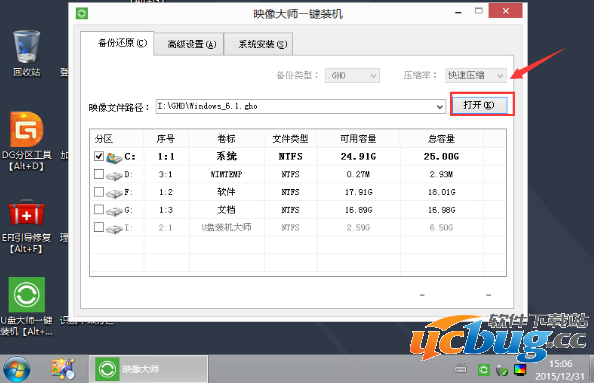Select the 文档 volume label cell
Image resolution: width=594 pixels, height=383 pixels.
tap(226, 210)
